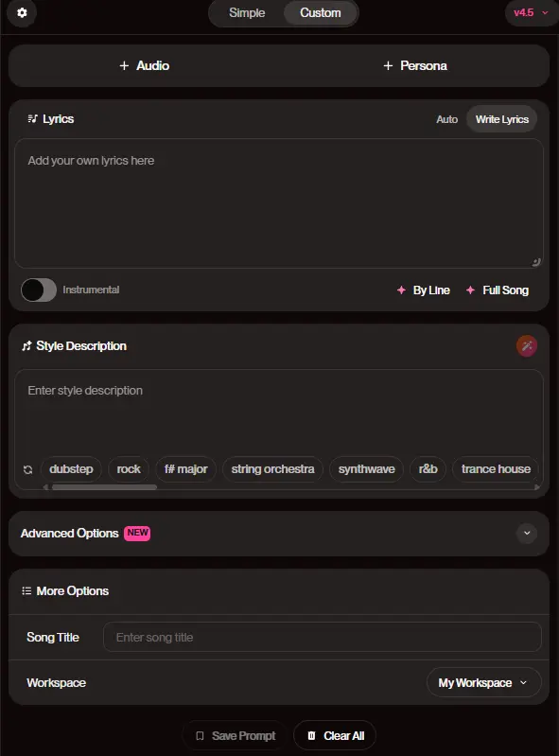Viewport: 559px width, 756px height.
Task: Click the More Options list icon
Action: (26, 590)
